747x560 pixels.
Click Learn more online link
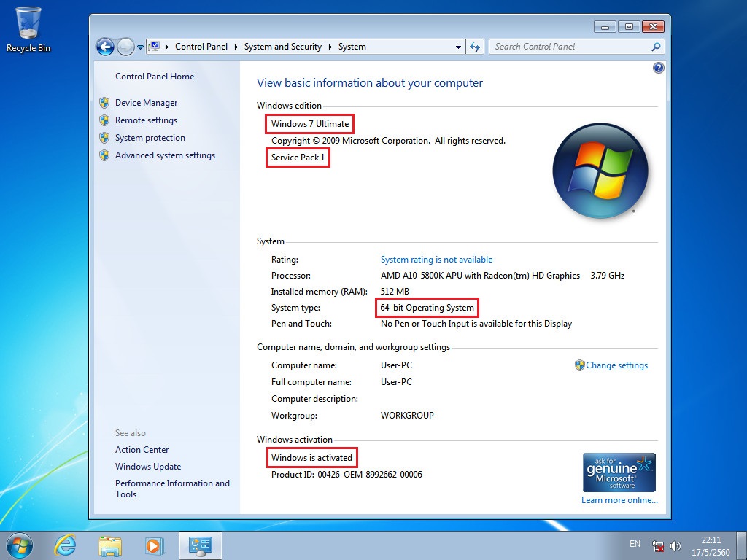pyautogui.click(x=619, y=500)
